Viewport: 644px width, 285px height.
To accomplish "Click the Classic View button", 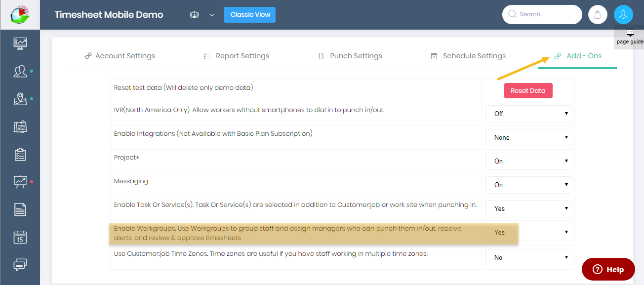I will point(249,15).
